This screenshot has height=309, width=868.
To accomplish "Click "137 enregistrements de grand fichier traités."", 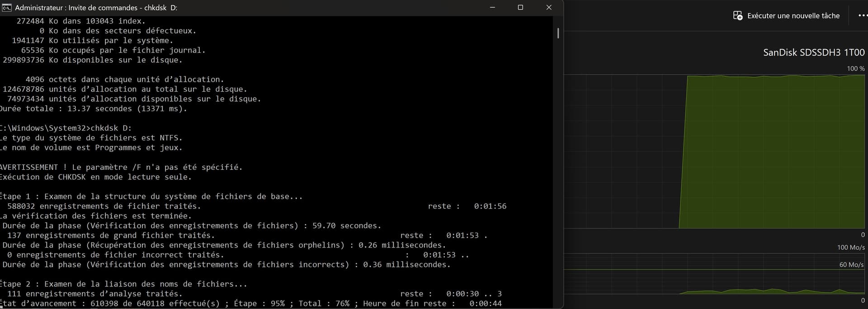I will pos(111,235).
